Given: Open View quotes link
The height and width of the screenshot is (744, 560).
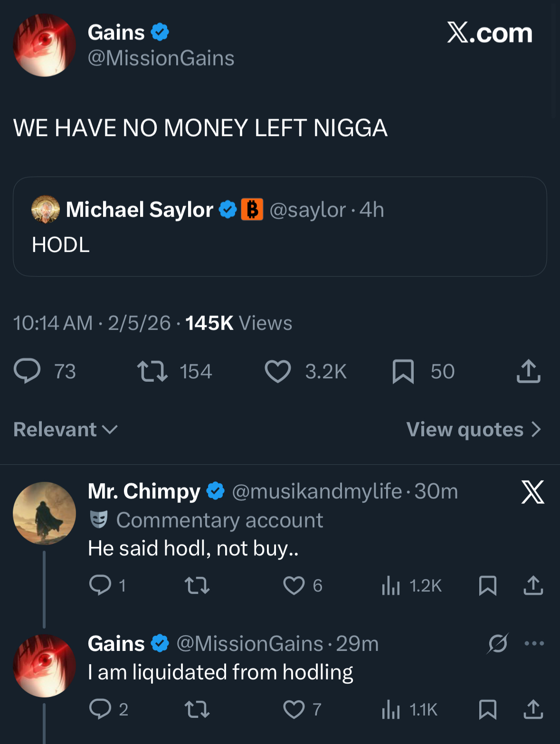Looking at the screenshot, I should 474,430.
